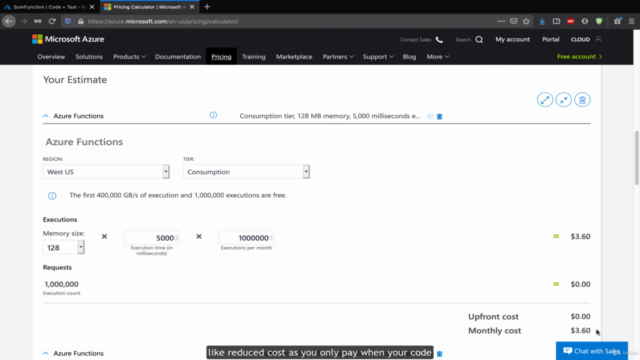
Task: Open the Documentation nav item
Action: (x=178, y=57)
